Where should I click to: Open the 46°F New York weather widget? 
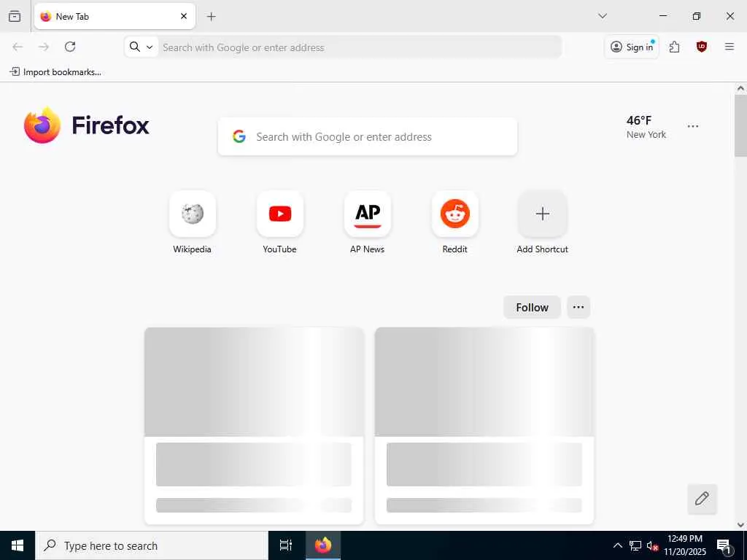(x=646, y=127)
